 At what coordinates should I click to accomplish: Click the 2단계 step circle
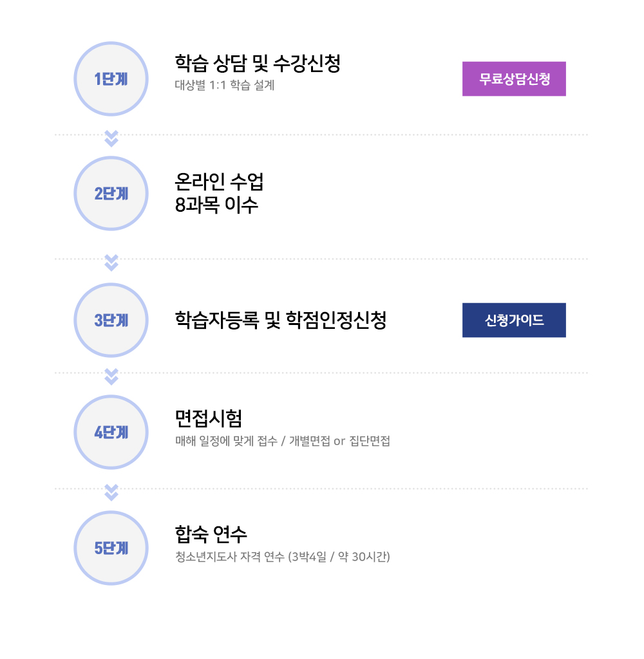[111, 193]
